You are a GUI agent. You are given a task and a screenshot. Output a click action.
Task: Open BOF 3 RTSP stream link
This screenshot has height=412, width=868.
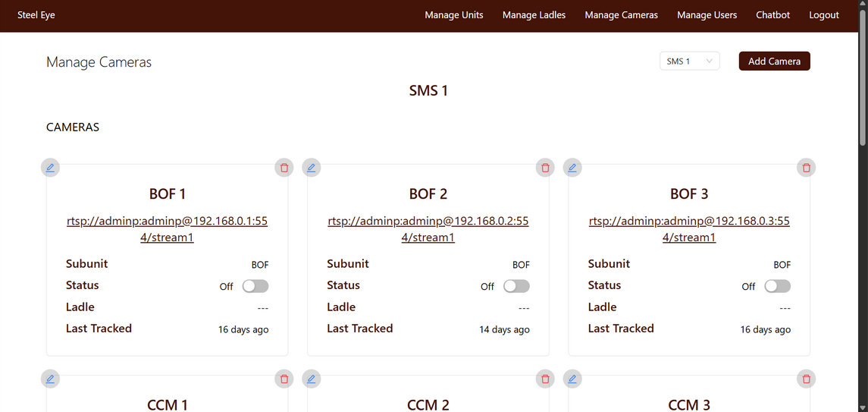pos(689,229)
